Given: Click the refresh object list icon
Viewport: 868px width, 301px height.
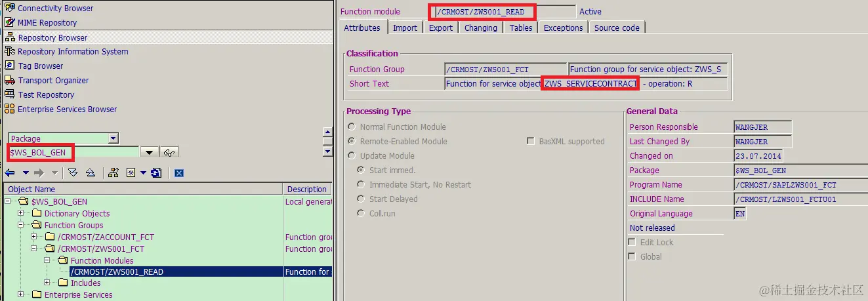Looking at the screenshot, I should pyautogui.click(x=156, y=172).
